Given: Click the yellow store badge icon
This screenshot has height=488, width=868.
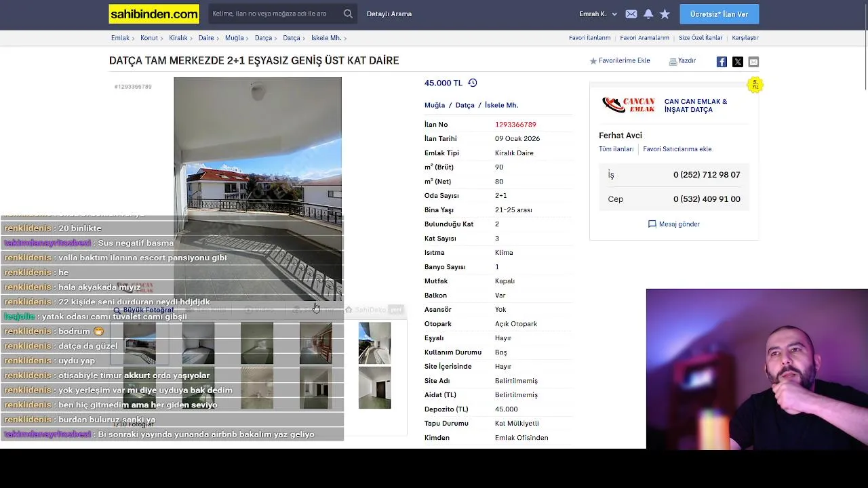Looking at the screenshot, I should (x=755, y=85).
